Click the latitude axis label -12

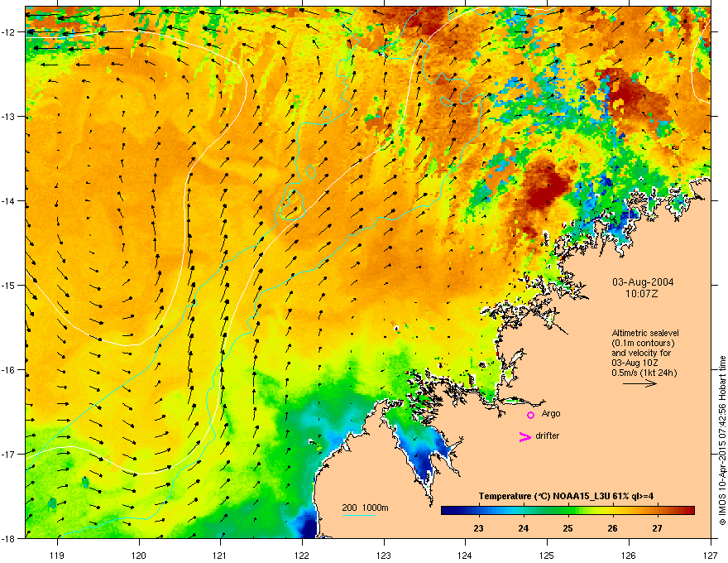pyautogui.click(x=8, y=32)
